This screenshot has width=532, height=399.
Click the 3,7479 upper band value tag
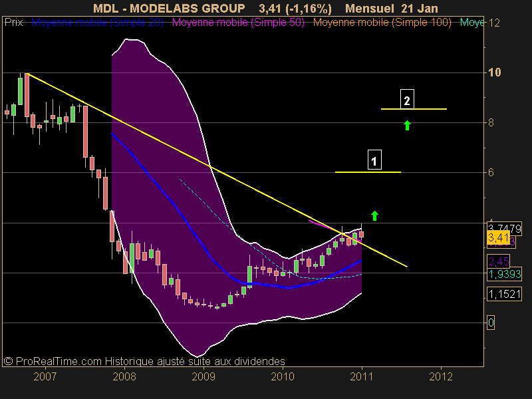click(x=505, y=228)
